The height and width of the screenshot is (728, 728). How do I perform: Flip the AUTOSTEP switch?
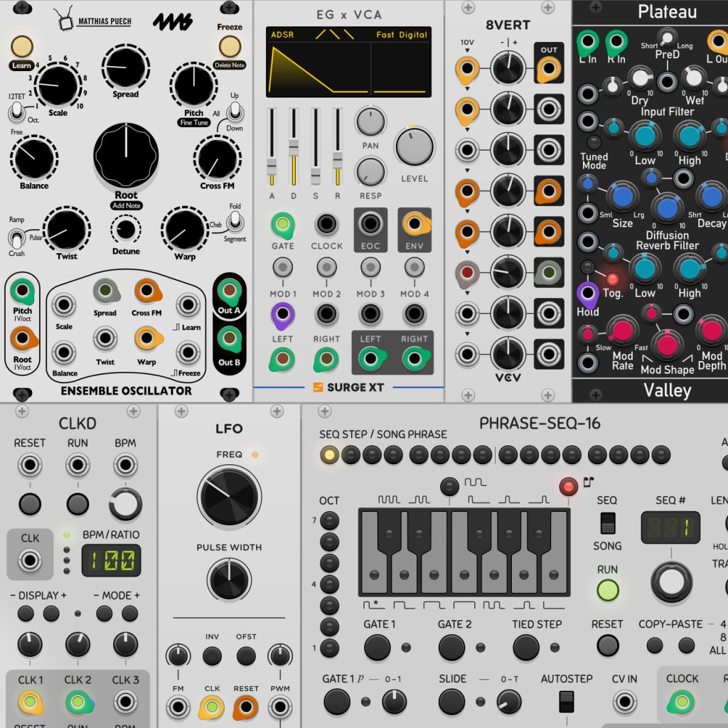point(567,702)
